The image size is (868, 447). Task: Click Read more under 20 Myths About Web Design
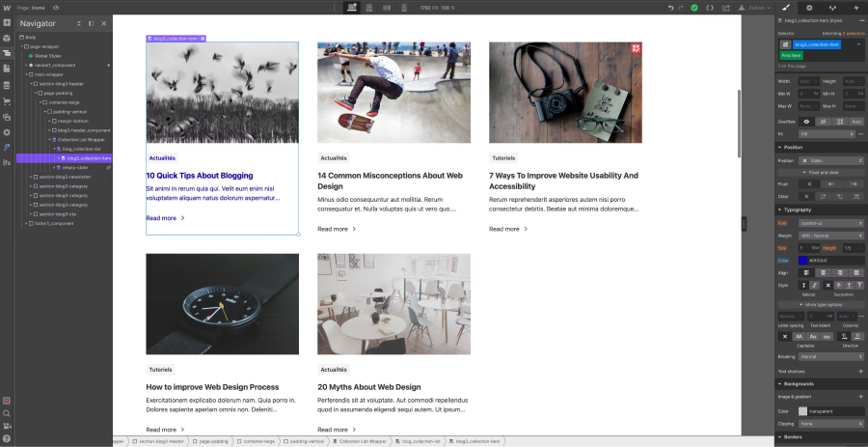coord(337,430)
